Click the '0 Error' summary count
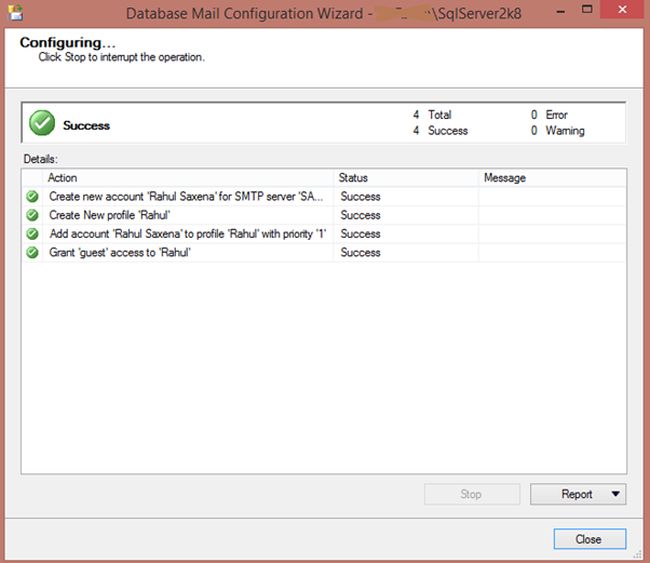Image resolution: width=650 pixels, height=563 pixels. click(x=549, y=114)
